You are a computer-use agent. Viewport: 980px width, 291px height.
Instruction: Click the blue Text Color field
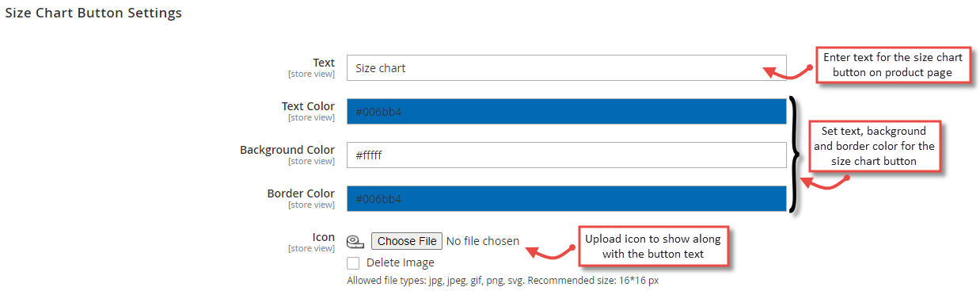567,112
